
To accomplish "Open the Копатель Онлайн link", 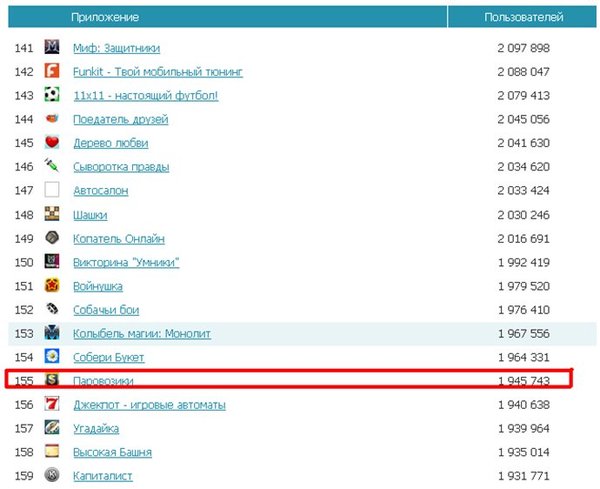I will coord(119,239).
